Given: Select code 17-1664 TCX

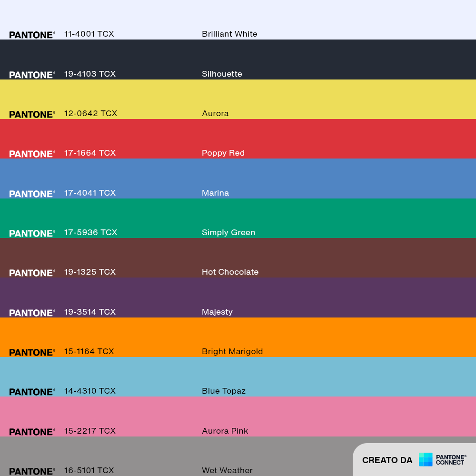Looking at the screenshot, I should click(90, 153).
